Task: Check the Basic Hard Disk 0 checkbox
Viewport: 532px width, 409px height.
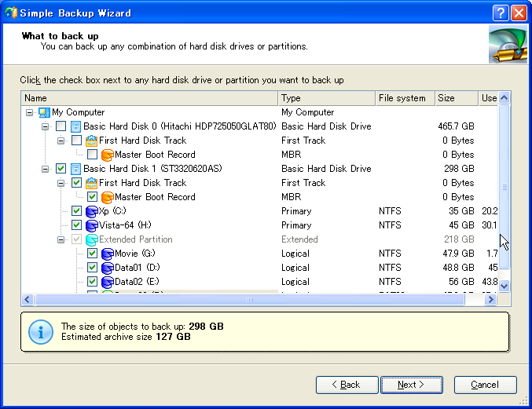Action: (61, 126)
